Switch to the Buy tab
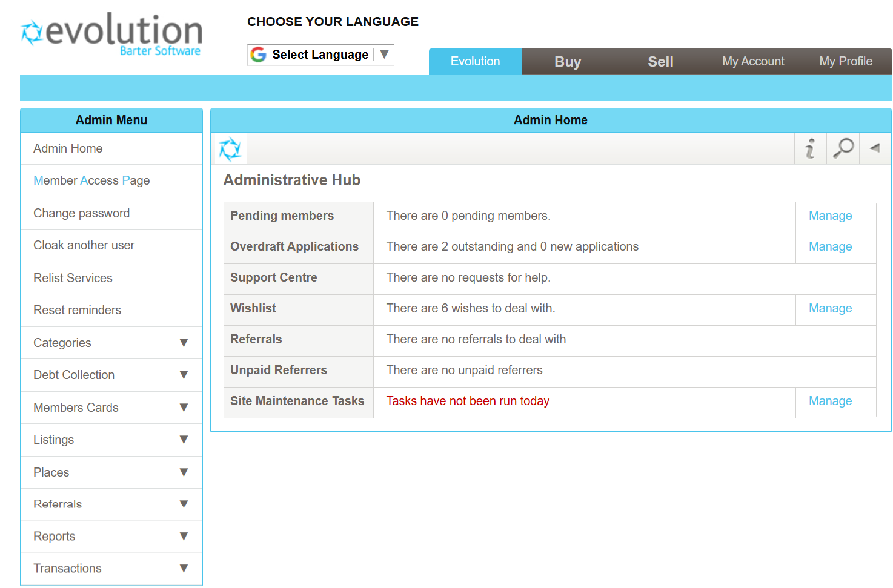The width and height of the screenshot is (893, 588). pyautogui.click(x=568, y=62)
